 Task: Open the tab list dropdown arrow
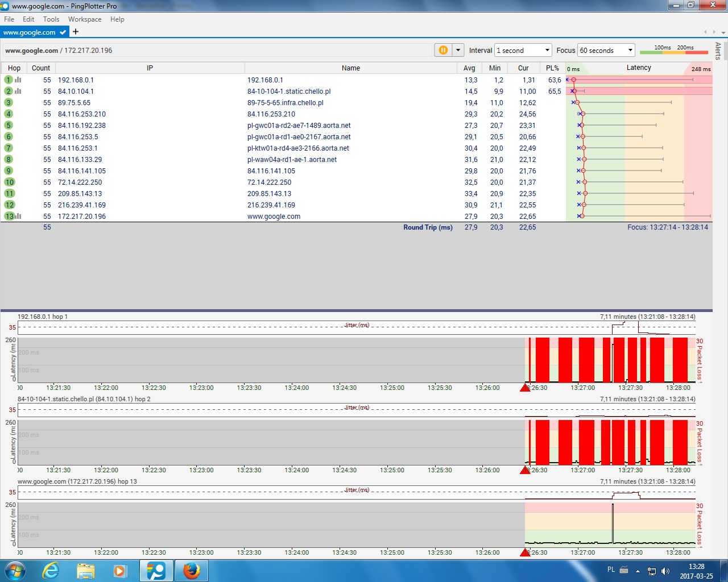pos(723,32)
